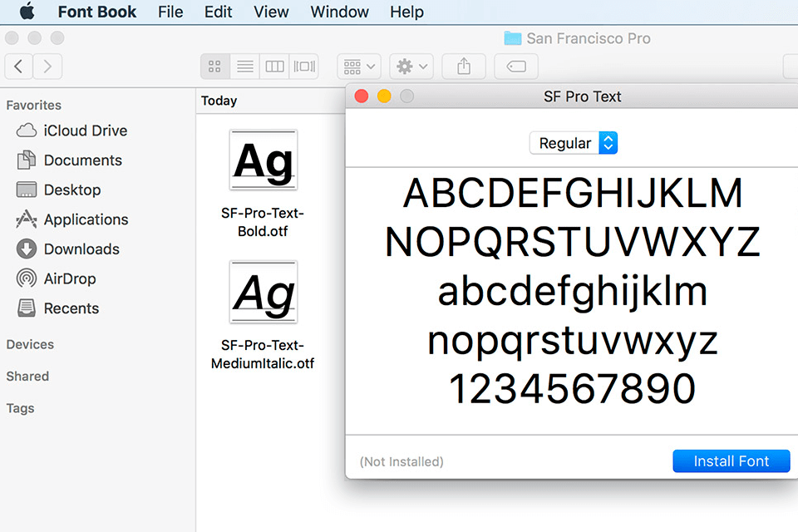The width and height of the screenshot is (798, 532).
Task: Open the Font Book menu
Action: (96, 12)
